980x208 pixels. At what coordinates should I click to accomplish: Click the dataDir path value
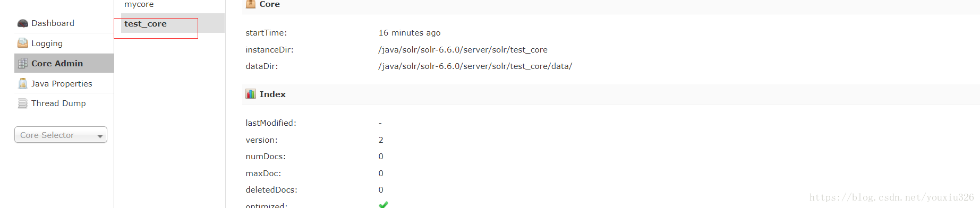[x=475, y=66]
